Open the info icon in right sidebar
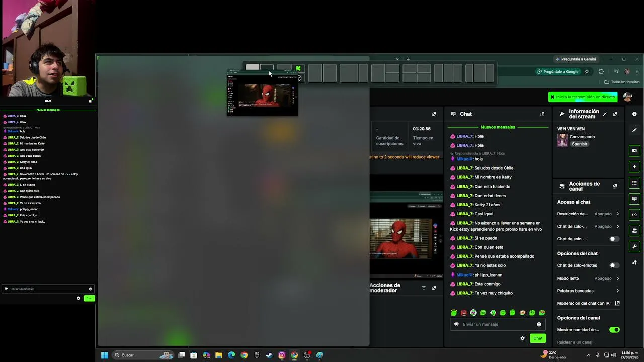The image size is (644, 362). [x=634, y=114]
